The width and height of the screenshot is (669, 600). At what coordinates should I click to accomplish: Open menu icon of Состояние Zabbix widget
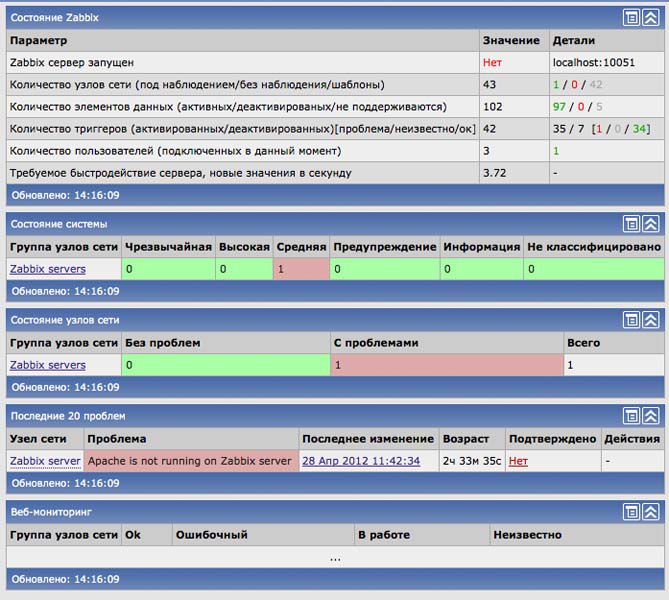(631, 17)
